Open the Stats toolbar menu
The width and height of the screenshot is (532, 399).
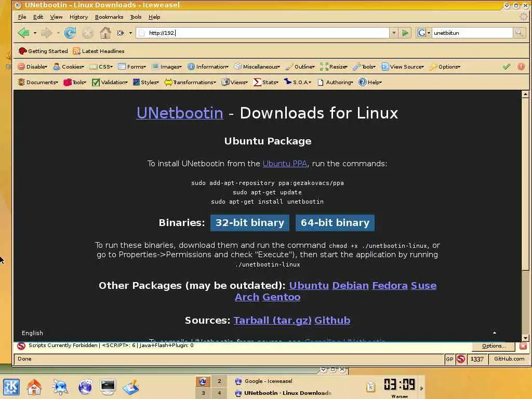point(266,82)
